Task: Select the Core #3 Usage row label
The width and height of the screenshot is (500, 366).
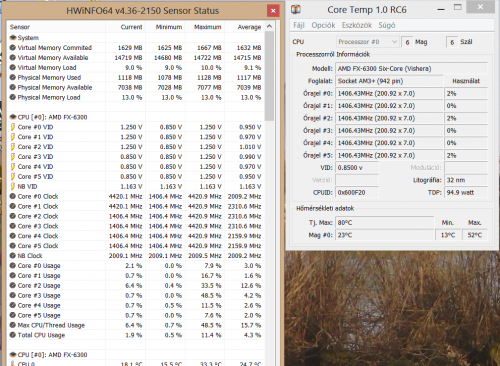Action: pyautogui.click(x=39, y=295)
